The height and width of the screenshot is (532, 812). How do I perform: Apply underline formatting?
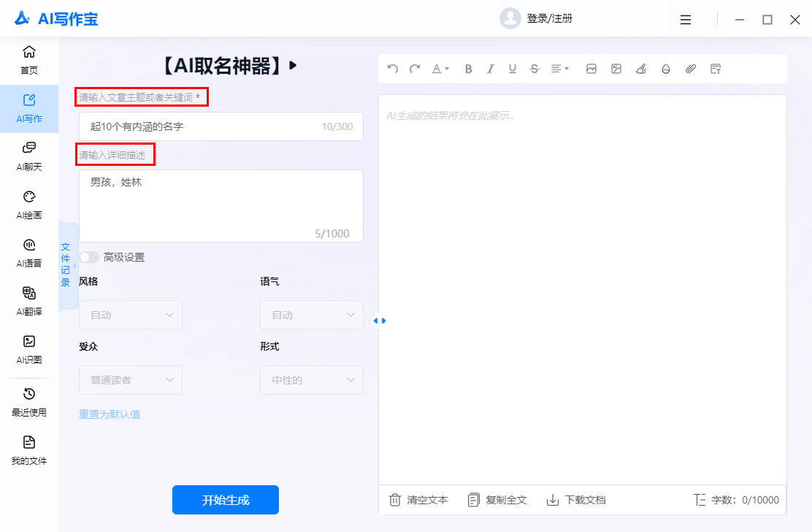513,69
